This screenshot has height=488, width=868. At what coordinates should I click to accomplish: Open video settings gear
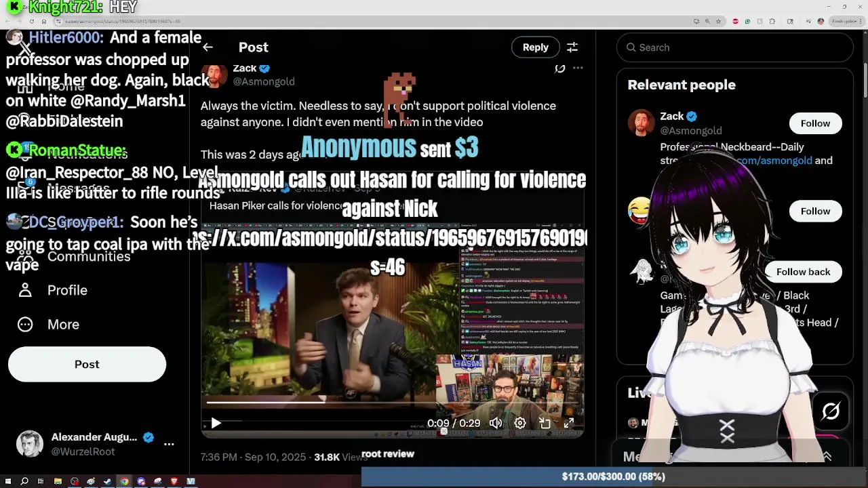[x=520, y=423]
